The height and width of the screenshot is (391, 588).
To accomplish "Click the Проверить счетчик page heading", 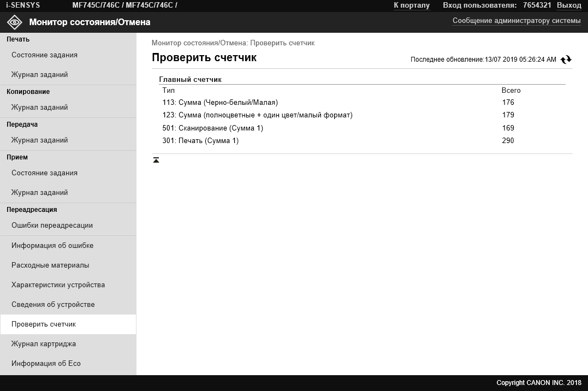I will point(204,57).
